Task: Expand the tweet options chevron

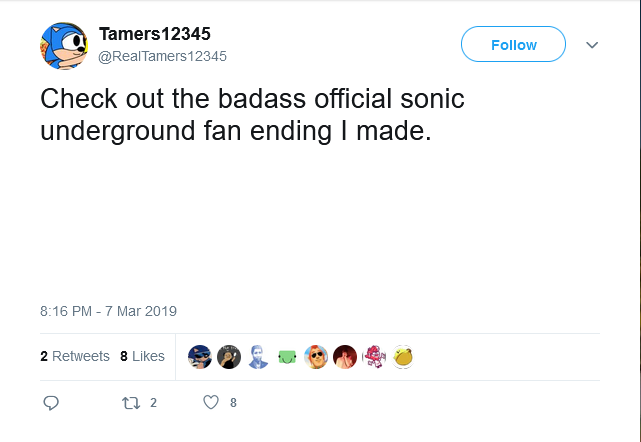Action: 591,45
